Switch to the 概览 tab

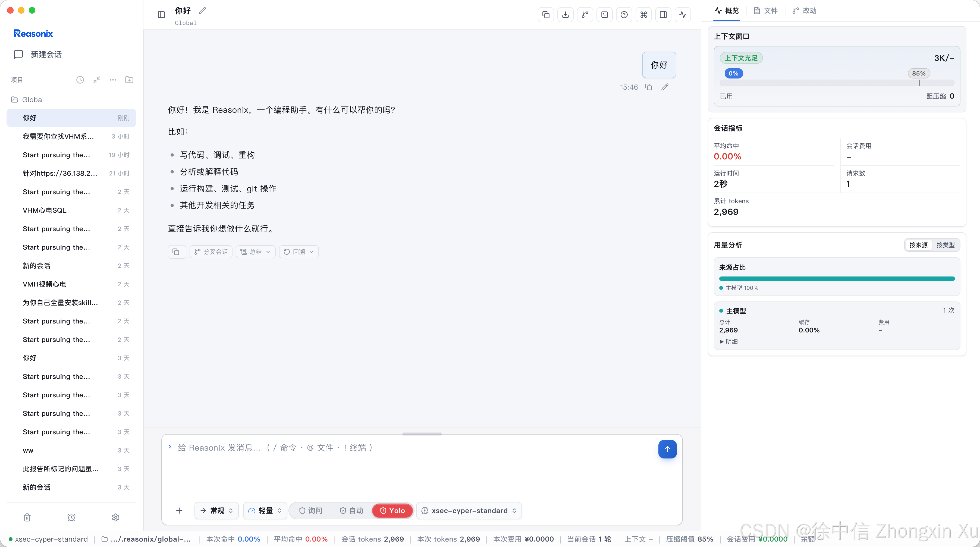pos(727,11)
